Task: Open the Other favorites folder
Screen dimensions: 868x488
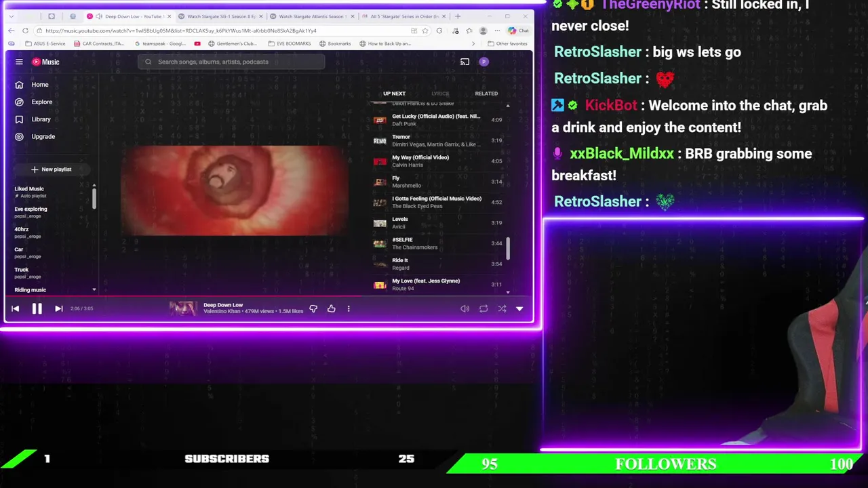Action: 507,43
